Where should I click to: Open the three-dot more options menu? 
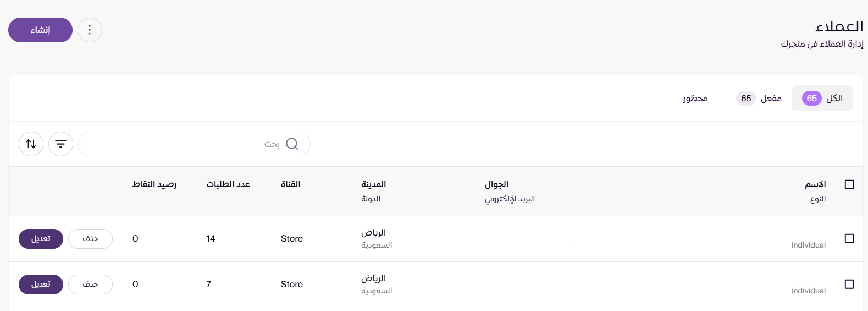(90, 30)
